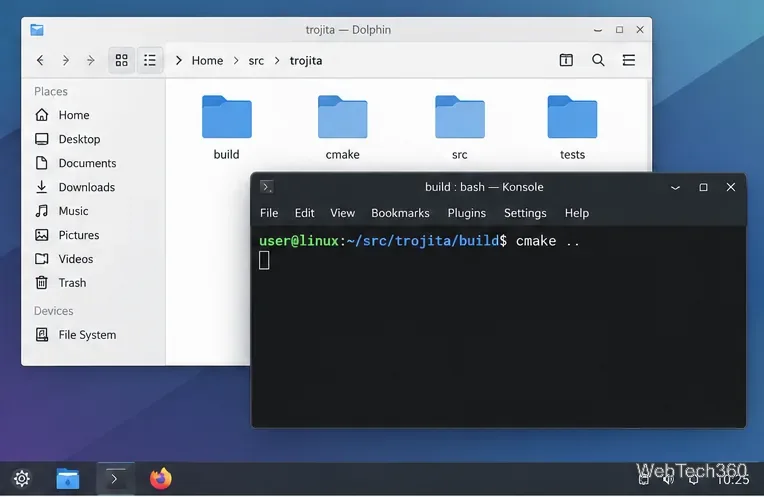Click the Konsole terminal icon in title bar
Viewport: 764px width, 497px height.
tap(267, 187)
